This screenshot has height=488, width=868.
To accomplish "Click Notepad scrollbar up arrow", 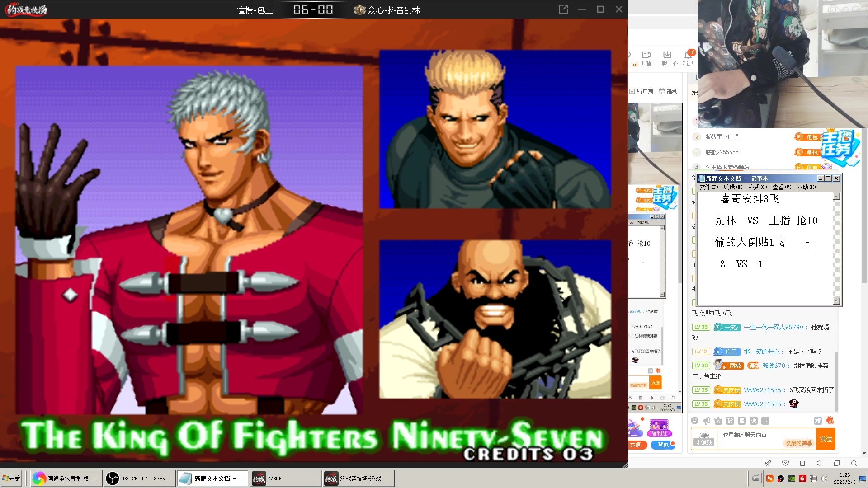I will point(836,197).
